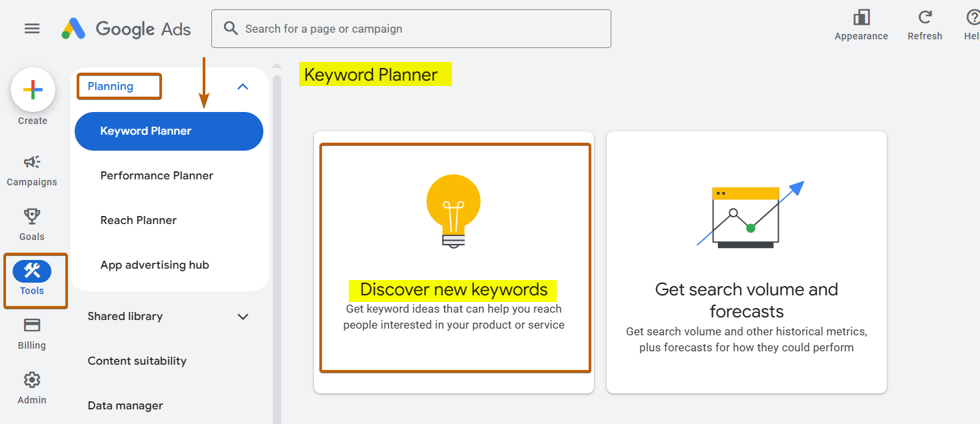
Task: Open the main navigation hamburger menu
Action: 31,29
